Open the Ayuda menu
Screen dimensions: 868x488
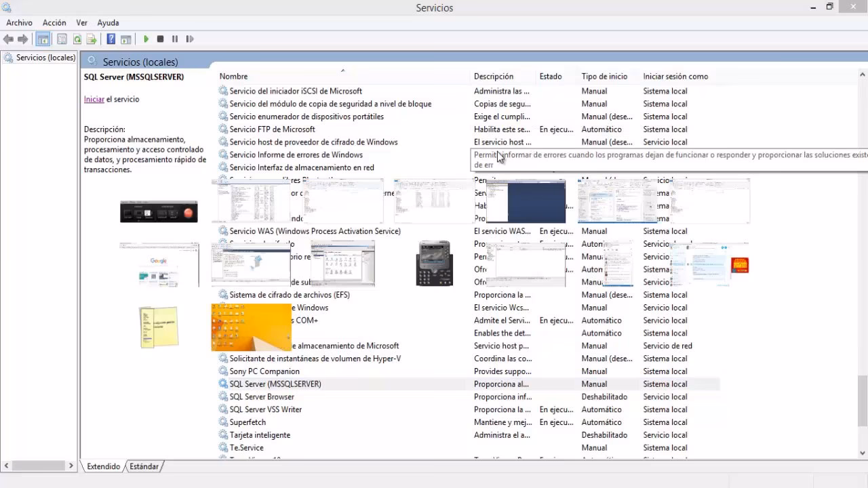tap(108, 23)
